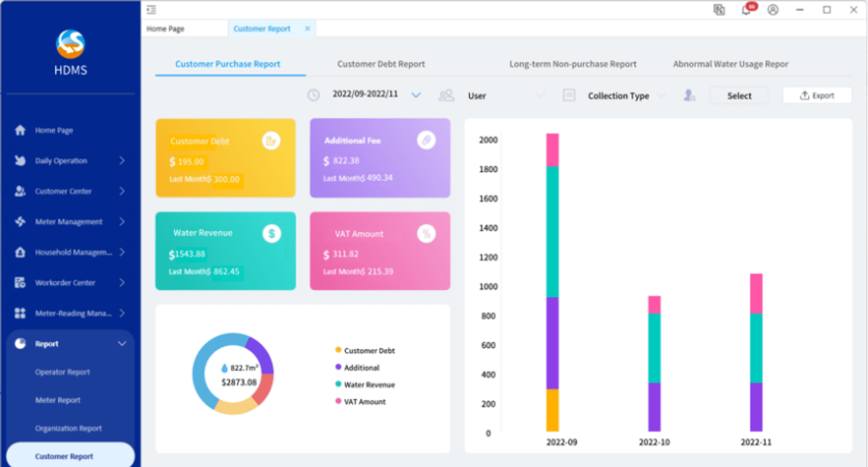Click the dollar icon on Water Revenue card
Viewport: 868px width, 467px height.
(x=272, y=233)
